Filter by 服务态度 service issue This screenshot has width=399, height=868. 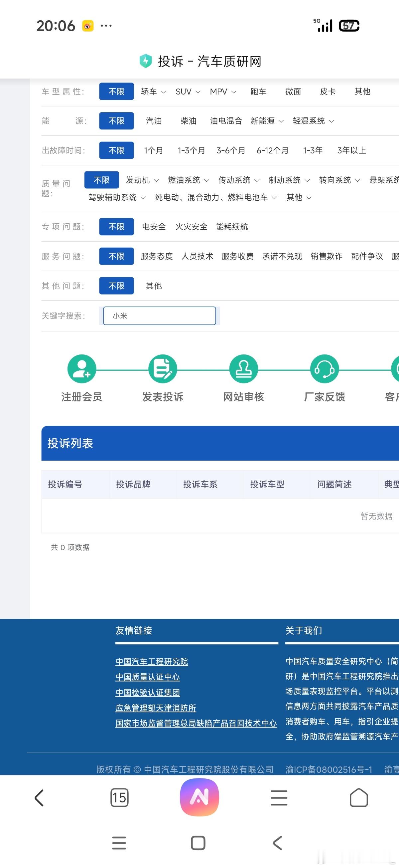157,256
